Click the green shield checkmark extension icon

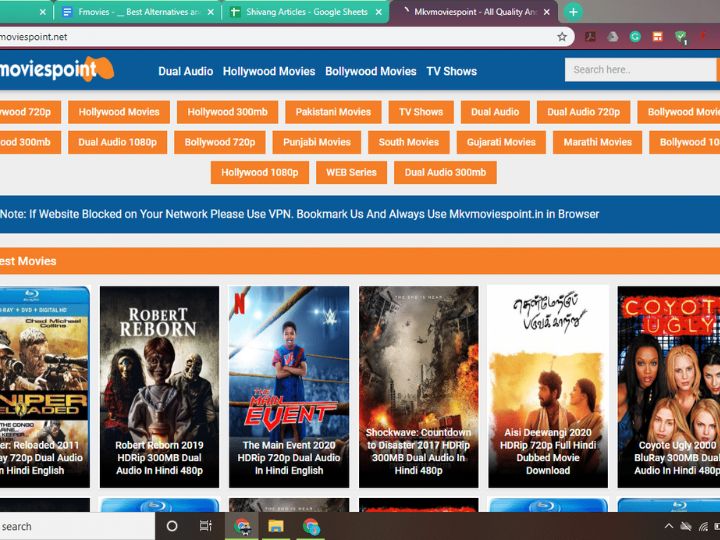(681, 37)
